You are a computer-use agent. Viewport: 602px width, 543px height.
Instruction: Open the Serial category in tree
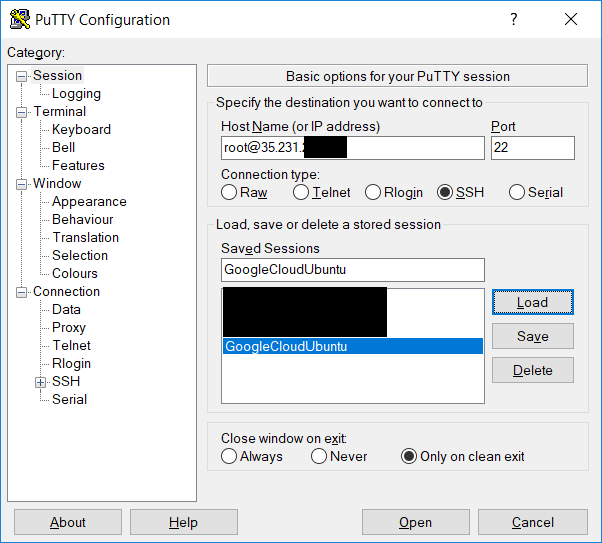coord(69,400)
